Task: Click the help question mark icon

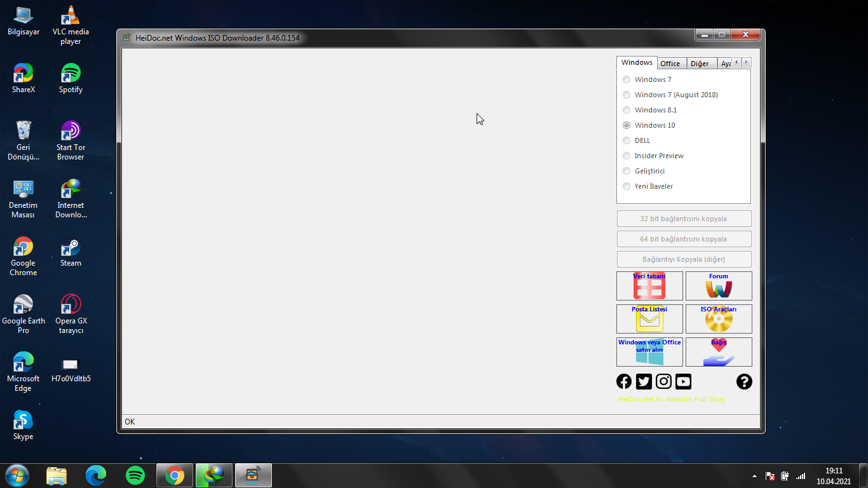Action: point(744,381)
